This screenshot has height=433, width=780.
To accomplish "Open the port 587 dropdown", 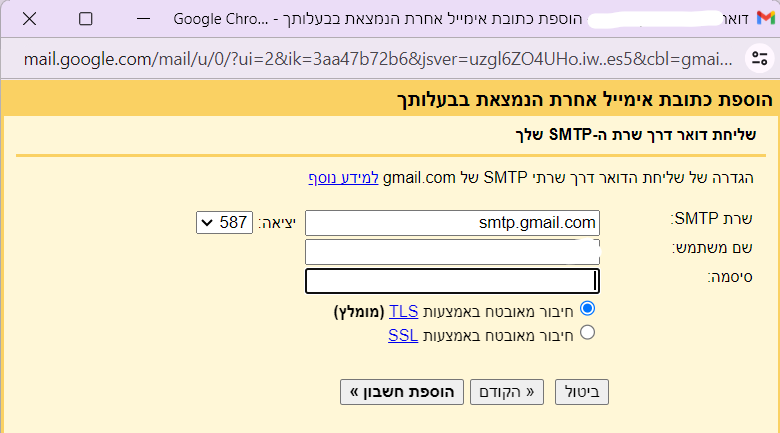I will [224, 222].
